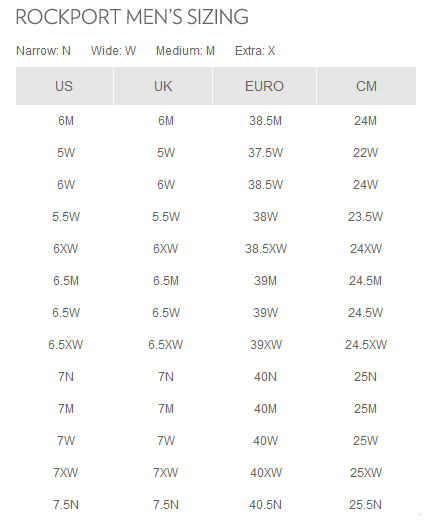
Task: Click the Narrow: N legend label
Action: 43,51
